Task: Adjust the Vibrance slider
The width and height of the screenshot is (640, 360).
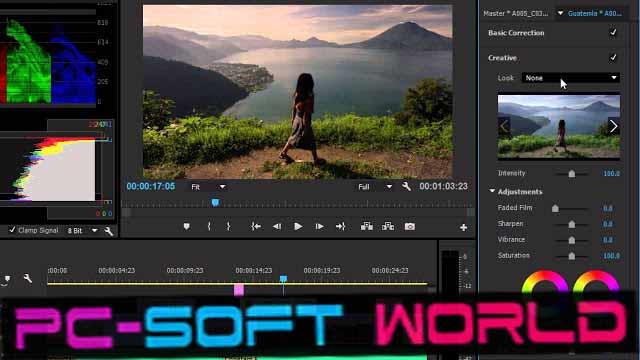Action: click(571, 240)
